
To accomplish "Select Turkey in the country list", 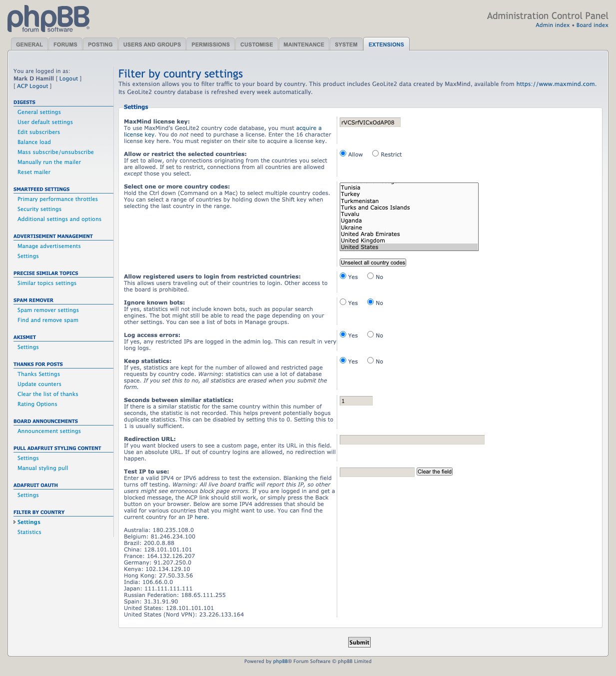I will tap(409, 194).
